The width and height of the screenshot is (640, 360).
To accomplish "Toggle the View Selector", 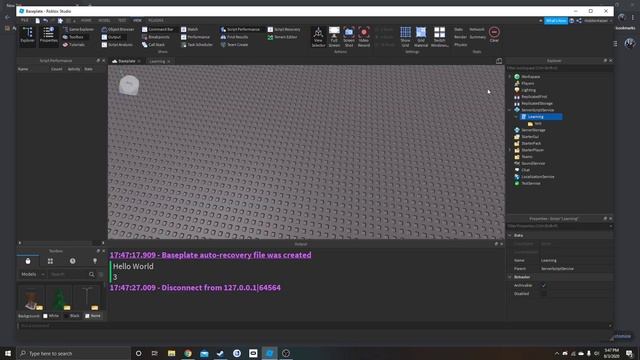I will pyautogui.click(x=318, y=37).
